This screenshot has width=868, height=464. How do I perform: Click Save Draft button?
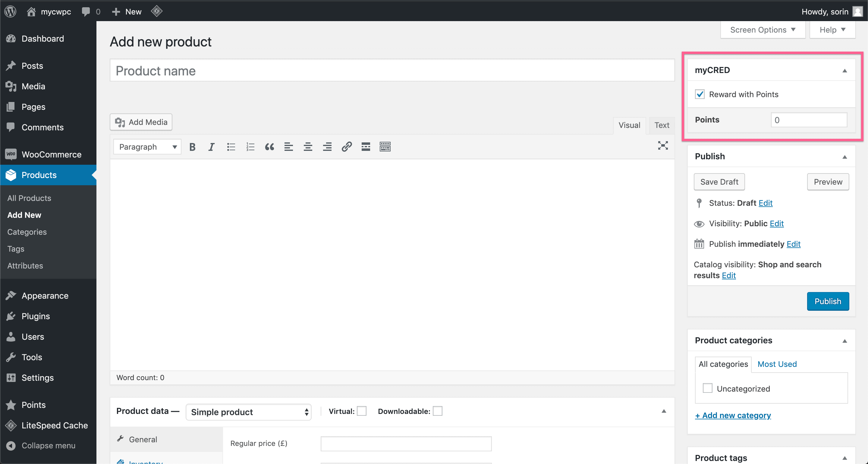point(719,182)
